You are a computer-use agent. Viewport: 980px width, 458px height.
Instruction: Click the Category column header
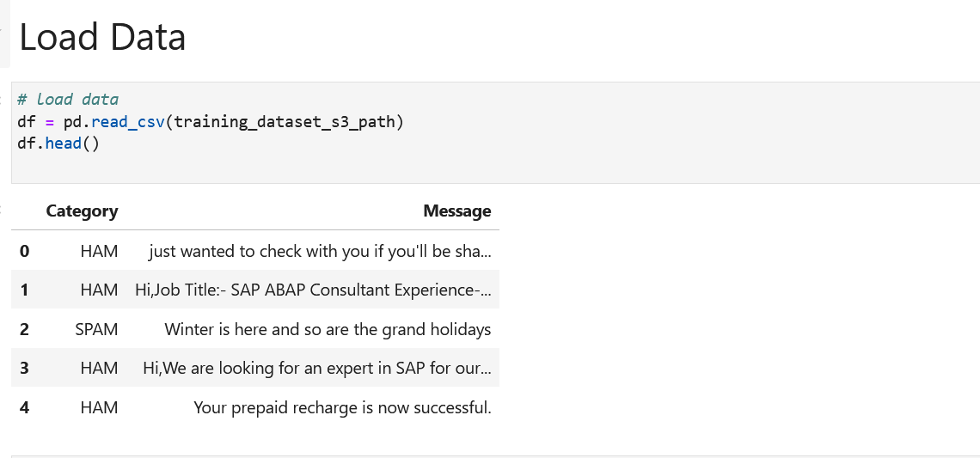pyautogui.click(x=82, y=211)
